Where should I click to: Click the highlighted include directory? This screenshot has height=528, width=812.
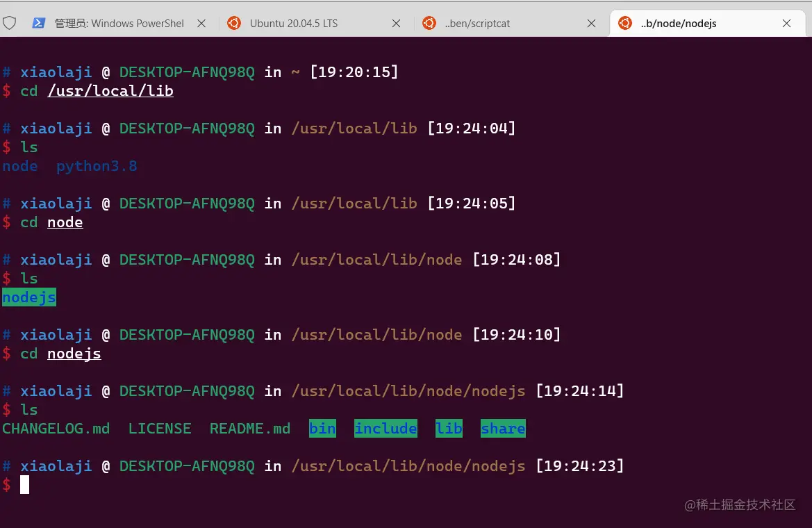[386, 429]
